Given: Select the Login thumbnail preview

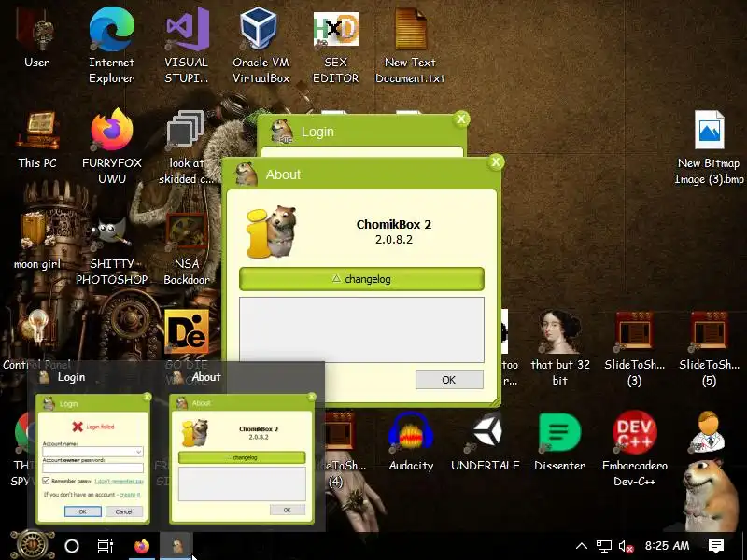Looking at the screenshot, I should pyautogui.click(x=92, y=458).
